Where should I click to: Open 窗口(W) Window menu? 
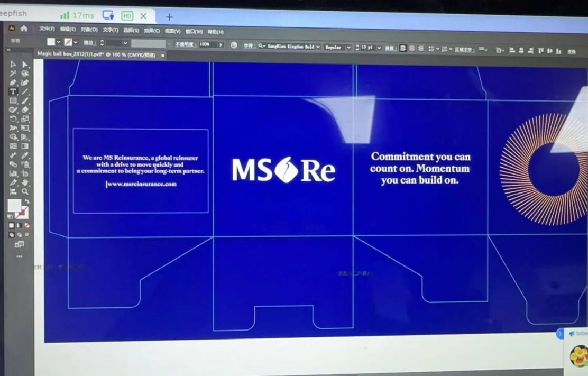pyautogui.click(x=194, y=32)
